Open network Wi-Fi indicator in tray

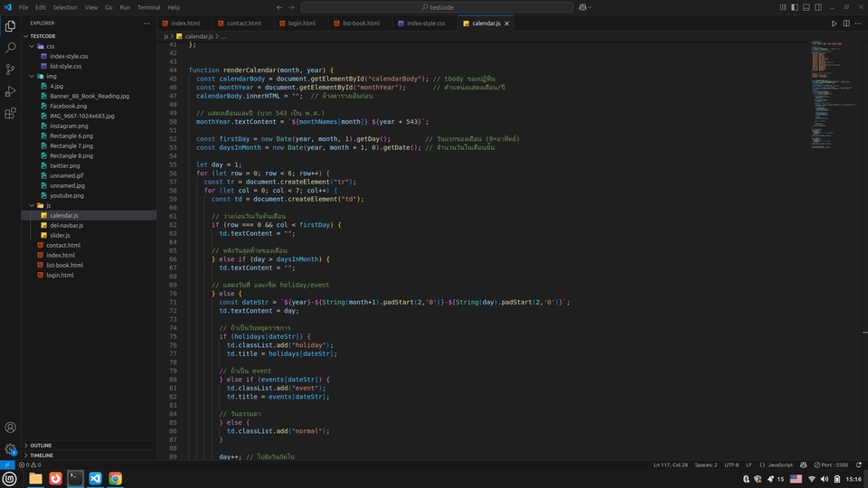pos(812,479)
